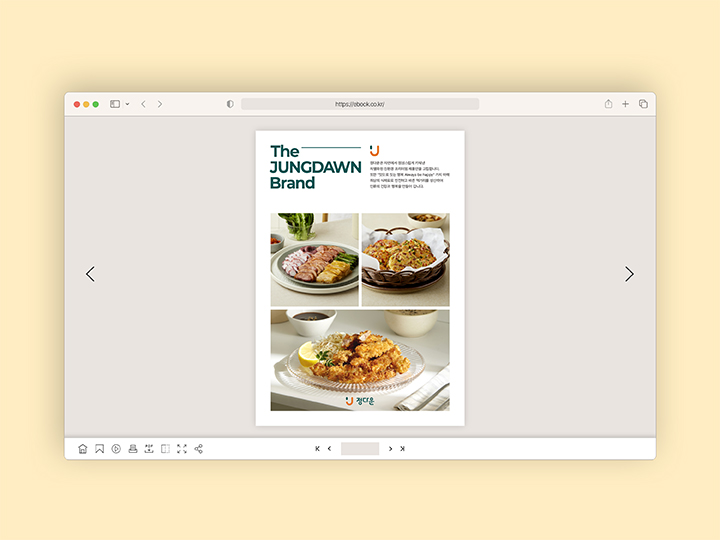720x540 pixels.
Task: Toggle two-page spread view
Action: point(165,449)
